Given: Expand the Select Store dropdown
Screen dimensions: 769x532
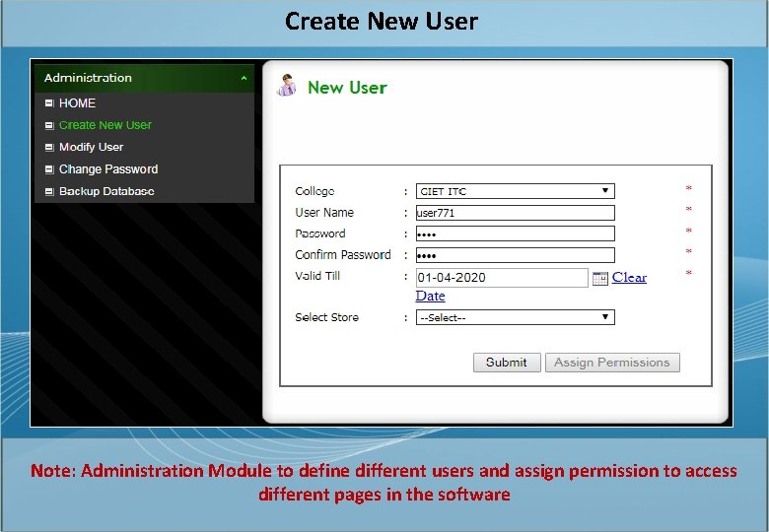Looking at the screenshot, I should point(515,317).
